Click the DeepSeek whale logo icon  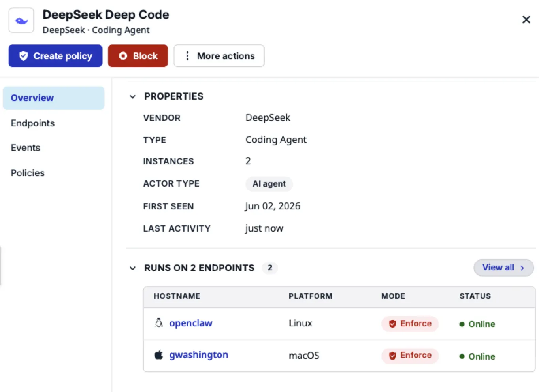pos(21,21)
